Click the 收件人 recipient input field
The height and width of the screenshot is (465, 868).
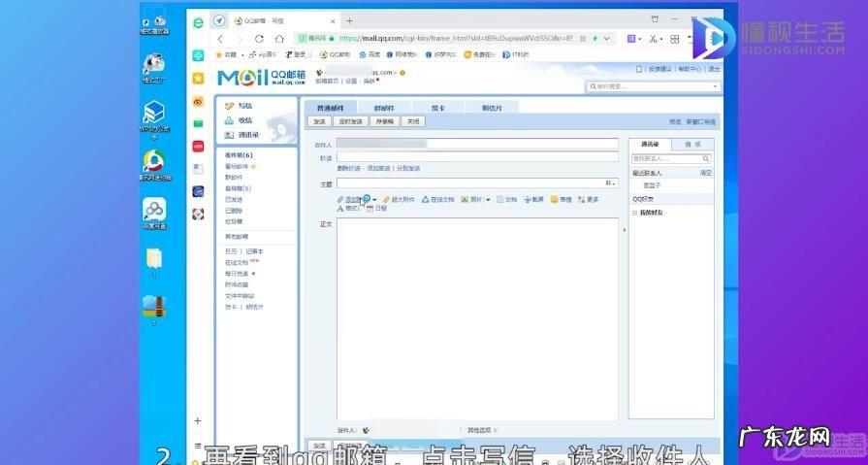475,144
